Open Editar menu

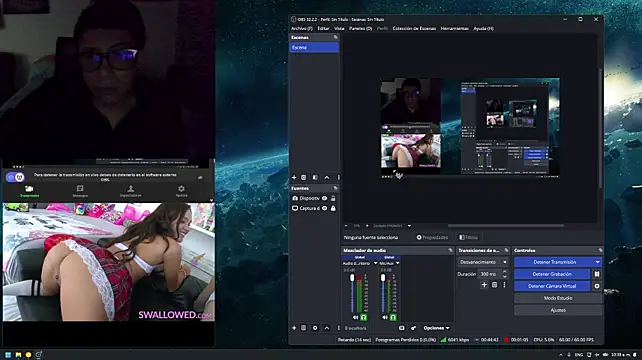[x=323, y=29]
